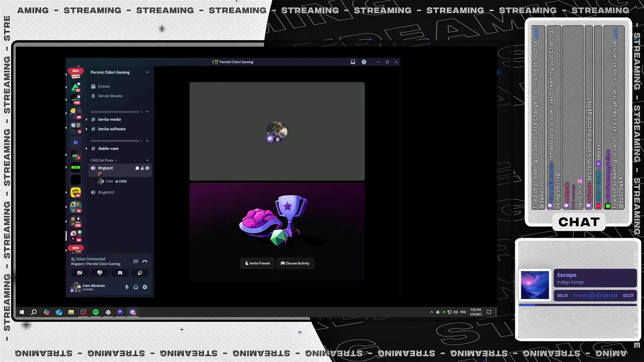Click the audio waveform in music widget
The width and height of the screenshot is (644, 362).
tap(595, 296)
